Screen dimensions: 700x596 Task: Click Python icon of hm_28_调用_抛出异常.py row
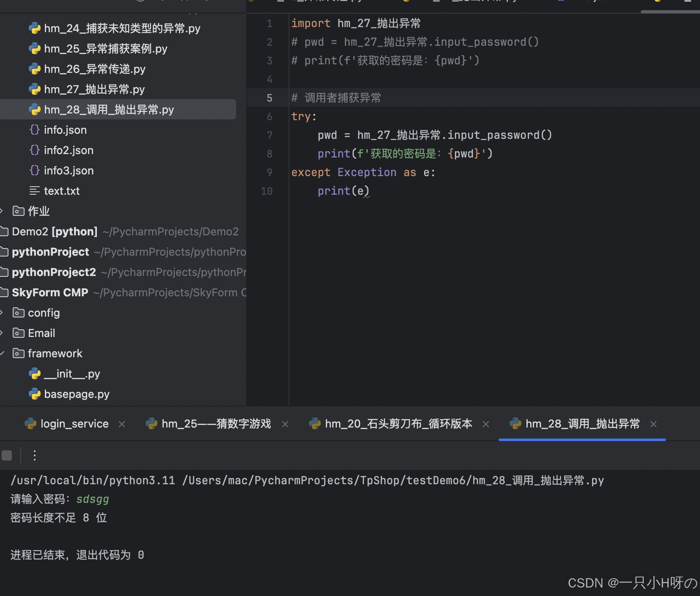tap(35, 110)
